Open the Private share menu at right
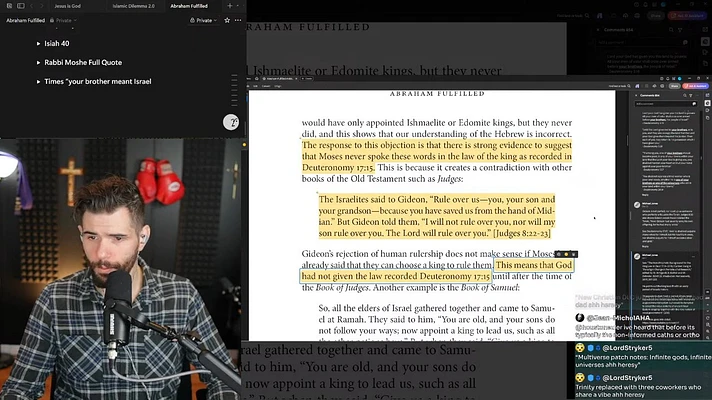Screen dimensions: 712x400 coord(203,20)
